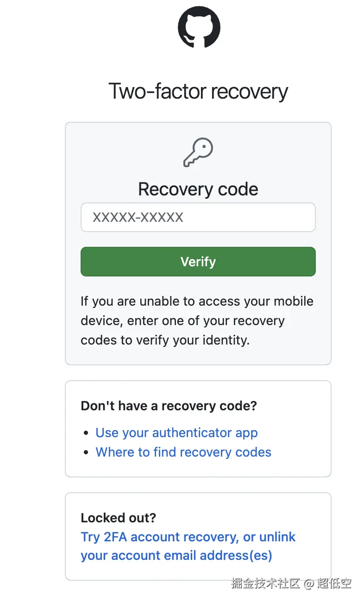Click the 'Don't have a recovery code?' heading
This screenshot has height=602, width=364.
pyautogui.click(x=169, y=406)
